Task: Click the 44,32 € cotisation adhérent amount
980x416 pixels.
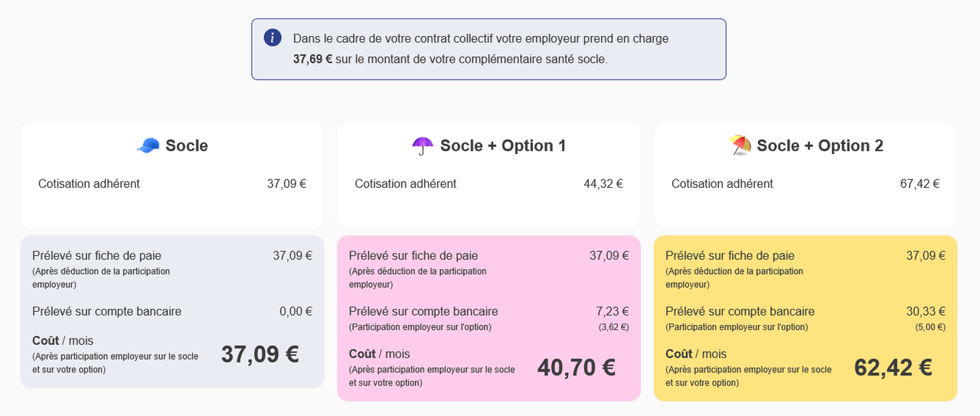Action: tap(603, 184)
